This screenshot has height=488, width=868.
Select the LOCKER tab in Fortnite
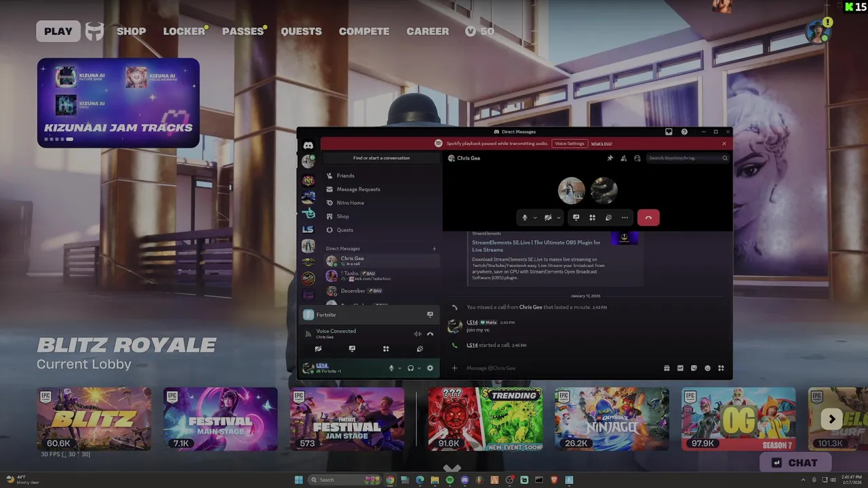point(184,31)
